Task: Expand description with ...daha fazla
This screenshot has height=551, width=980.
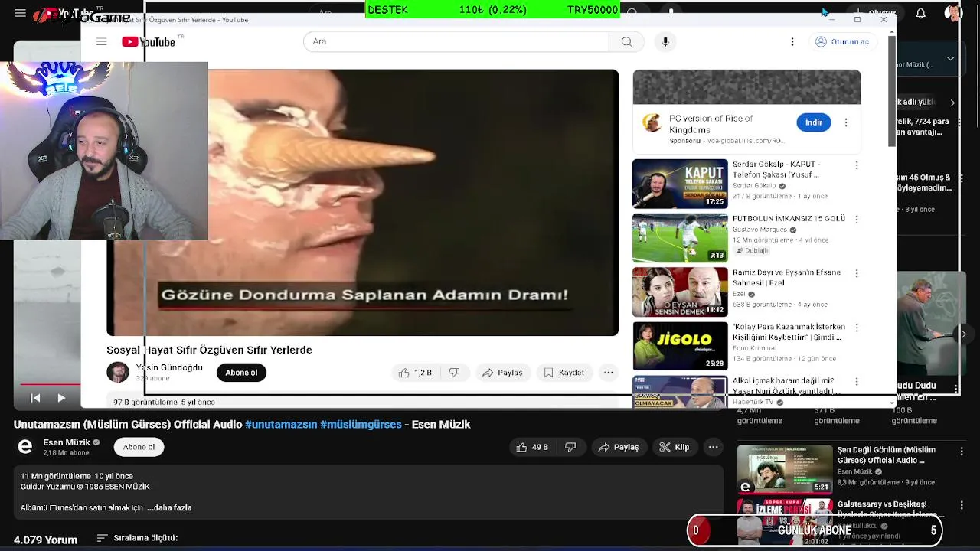Action: pos(169,507)
